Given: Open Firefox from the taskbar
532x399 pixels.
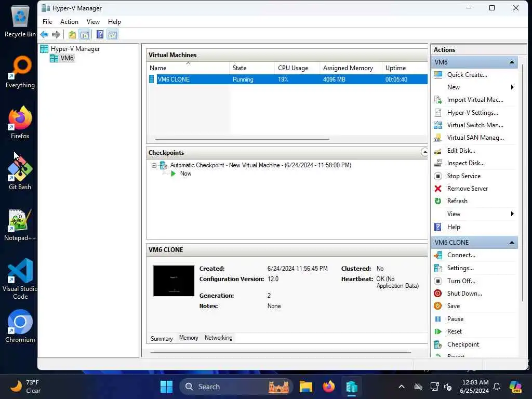Looking at the screenshot, I should pyautogui.click(x=328, y=387).
